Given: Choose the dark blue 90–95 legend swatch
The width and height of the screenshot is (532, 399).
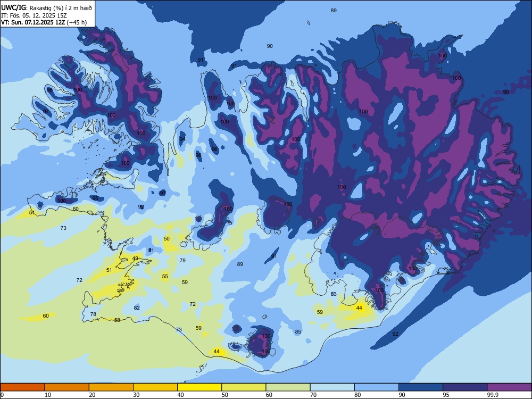Looking at the screenshot, I should (x=421, y=387).
